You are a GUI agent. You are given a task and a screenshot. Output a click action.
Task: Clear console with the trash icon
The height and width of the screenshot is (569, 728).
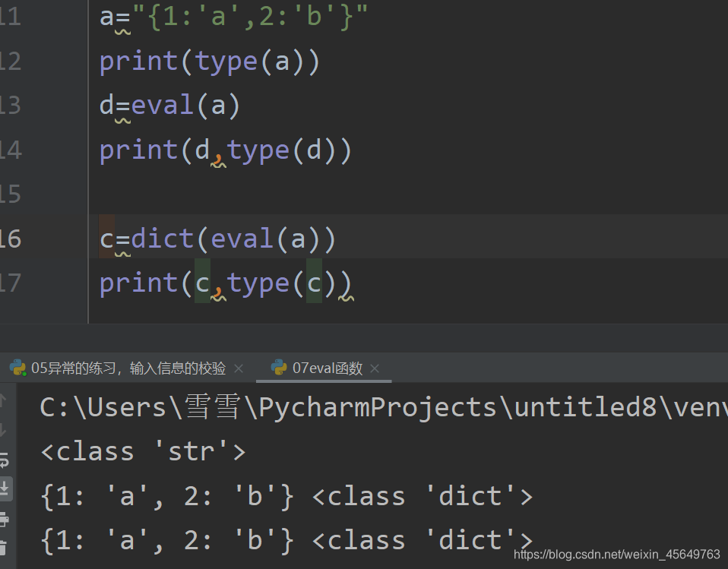click(3, 548)
